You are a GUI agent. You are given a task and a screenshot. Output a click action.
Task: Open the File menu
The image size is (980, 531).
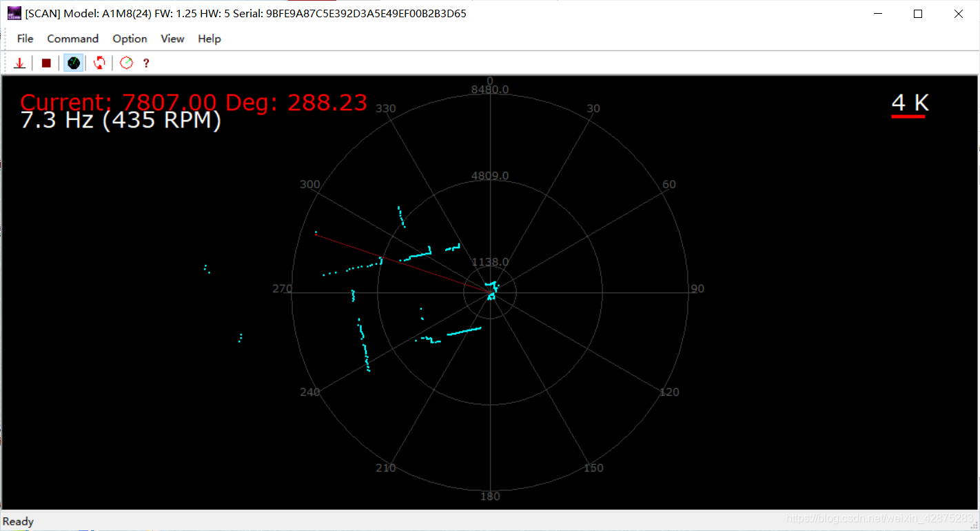click(25, 39)
